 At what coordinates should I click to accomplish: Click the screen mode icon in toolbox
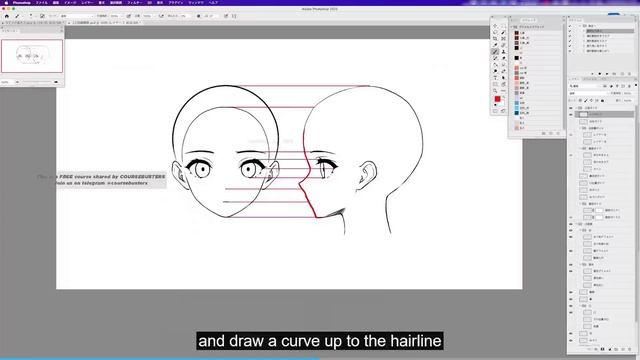(503, 111)
